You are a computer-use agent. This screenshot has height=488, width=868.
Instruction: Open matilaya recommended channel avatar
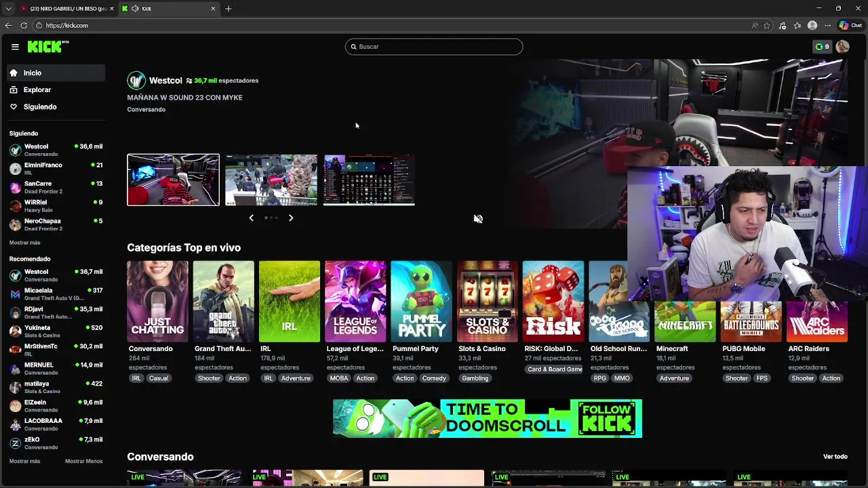(15, 388)
